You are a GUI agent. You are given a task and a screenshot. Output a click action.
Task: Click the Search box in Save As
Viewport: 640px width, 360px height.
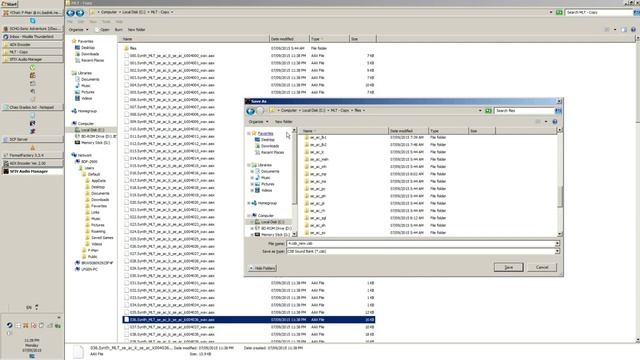[x=524, y=111]
